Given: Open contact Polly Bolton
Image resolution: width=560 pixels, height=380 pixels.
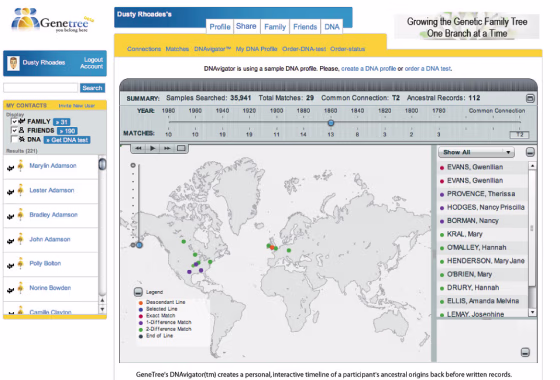Looking at the screenshot, I should [45, 263].
